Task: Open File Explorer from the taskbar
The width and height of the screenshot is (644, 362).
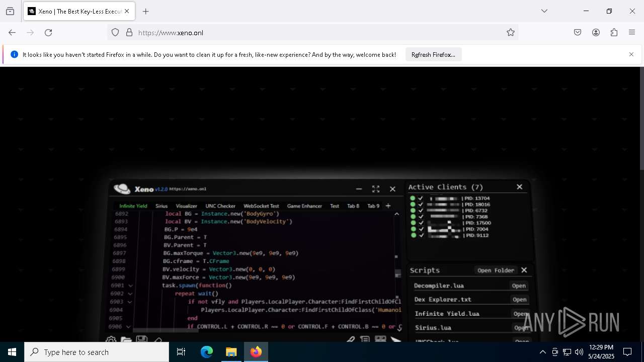Action: click(231, 352)
